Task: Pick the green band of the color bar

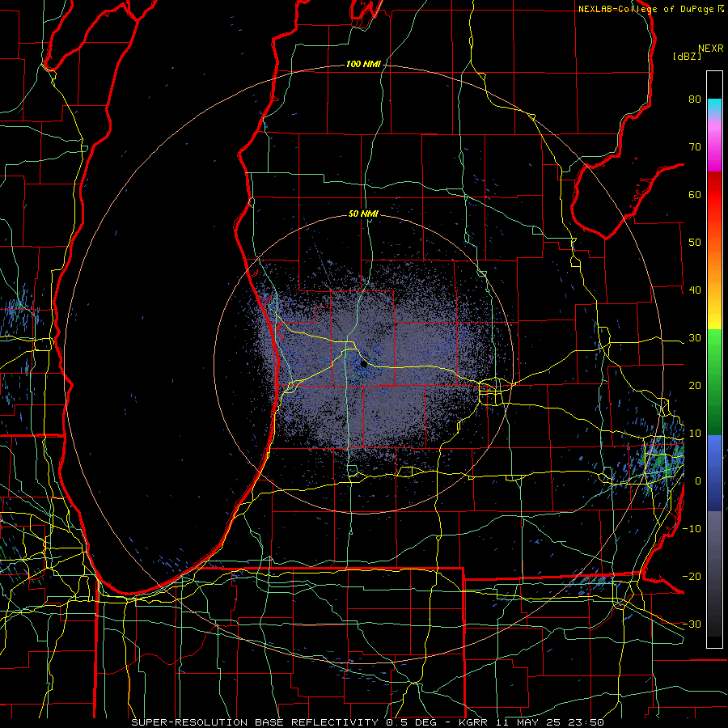Action: point(714,382)
